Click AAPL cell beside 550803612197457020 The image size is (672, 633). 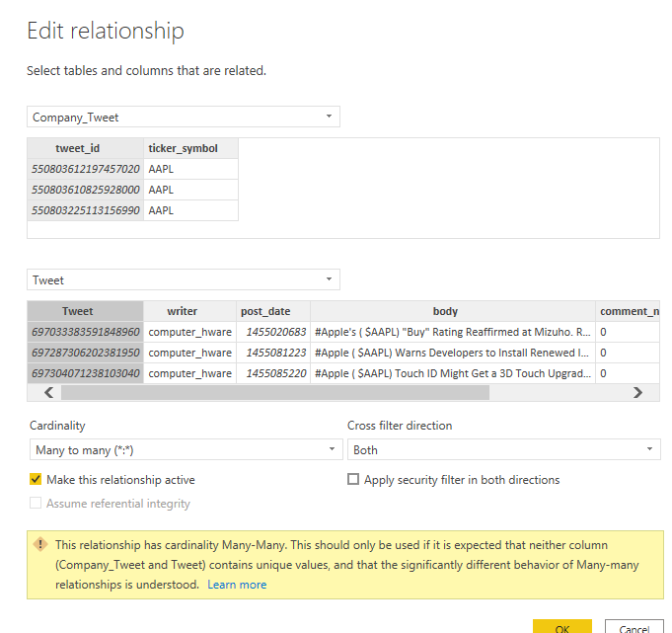[x=191, y=169]
